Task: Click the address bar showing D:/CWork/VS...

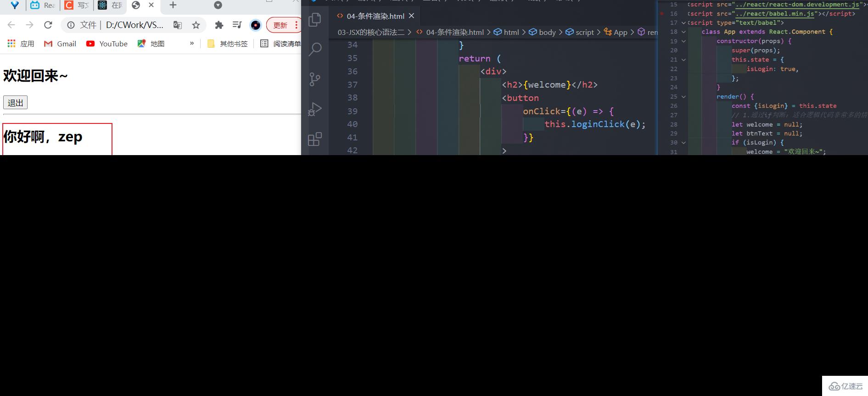Action: pyautogui.click(x=134, y=25)
